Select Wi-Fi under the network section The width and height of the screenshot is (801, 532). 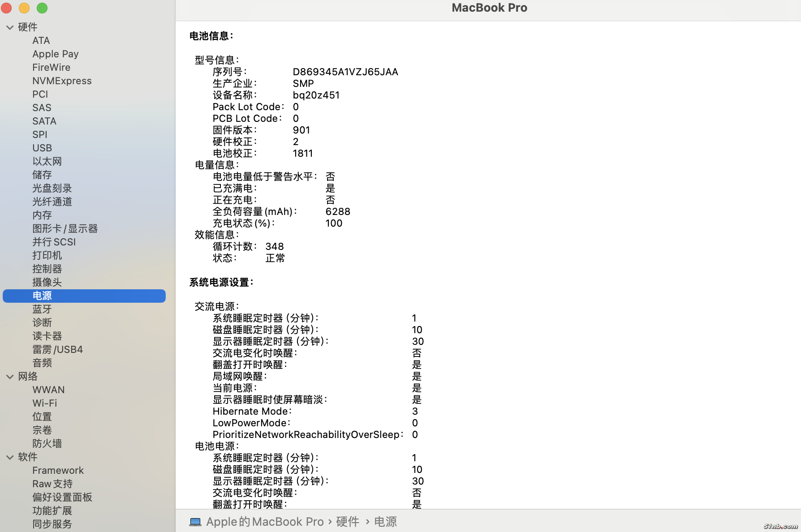pos(45,403)
